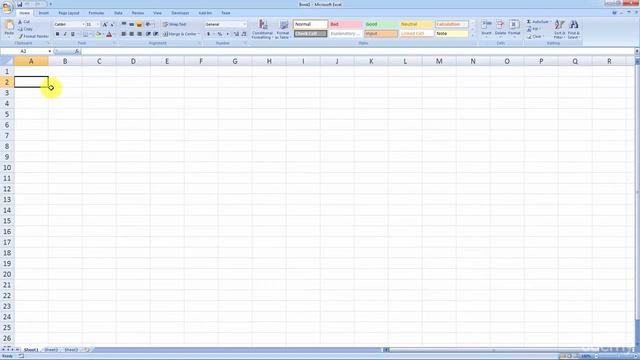Apply the Good cell style
Image resolution: width=640 pixels, height=360 pixels.
(x=381, y=24)
